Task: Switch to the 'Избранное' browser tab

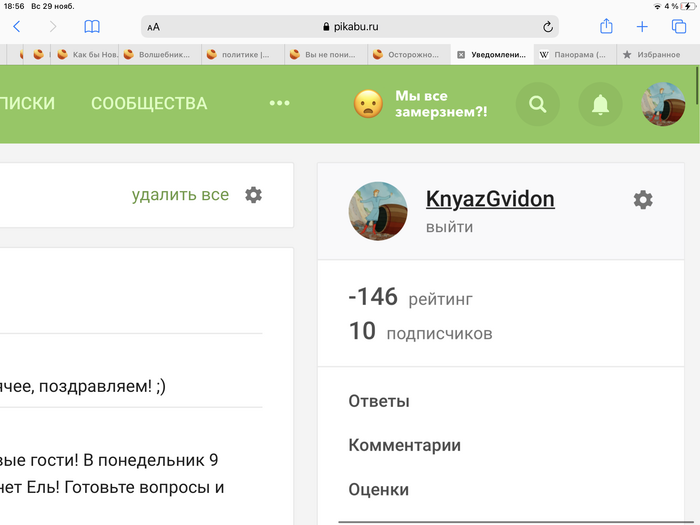Action: coord(658,55)
